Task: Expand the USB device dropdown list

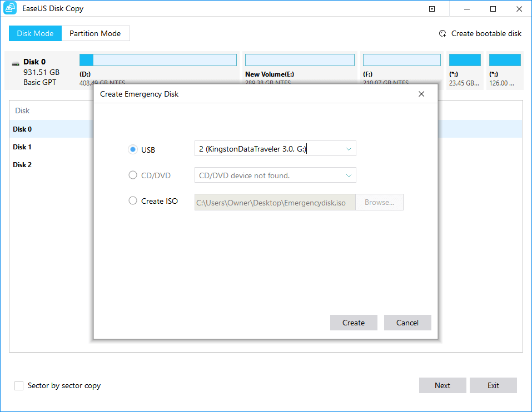Action: click(349, 149)
